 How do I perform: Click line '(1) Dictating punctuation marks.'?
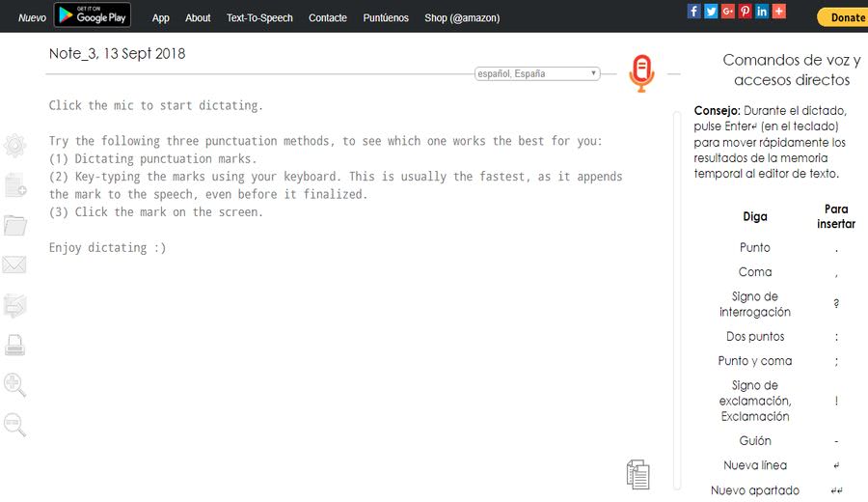coord(152,159)
